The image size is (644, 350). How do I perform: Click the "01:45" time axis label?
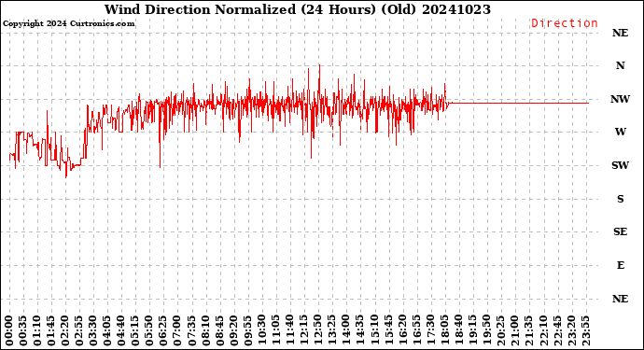point(51,331)
